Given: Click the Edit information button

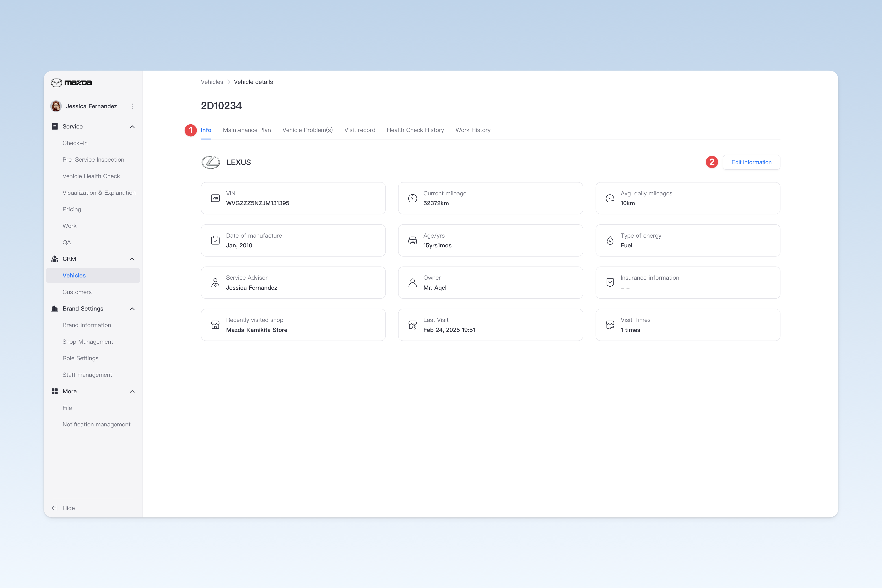Looking at the screenshot, I should tap(751, 162).
